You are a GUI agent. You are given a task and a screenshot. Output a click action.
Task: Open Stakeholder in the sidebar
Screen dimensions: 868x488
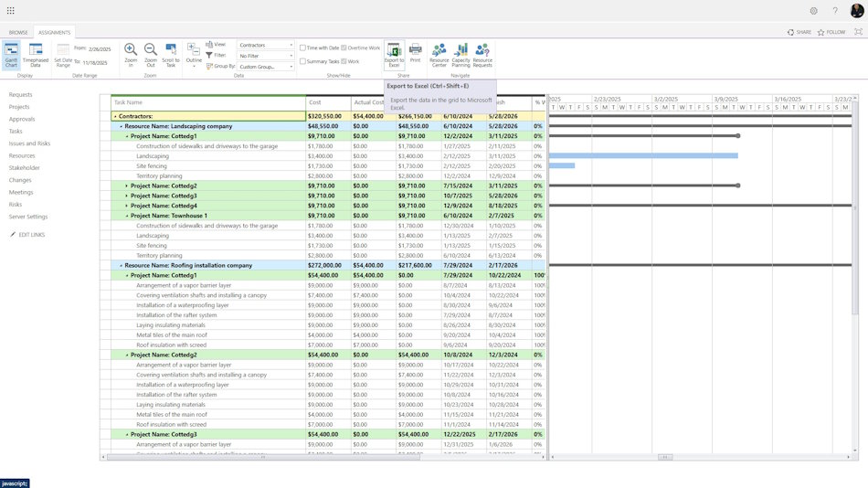pos(25,168)
